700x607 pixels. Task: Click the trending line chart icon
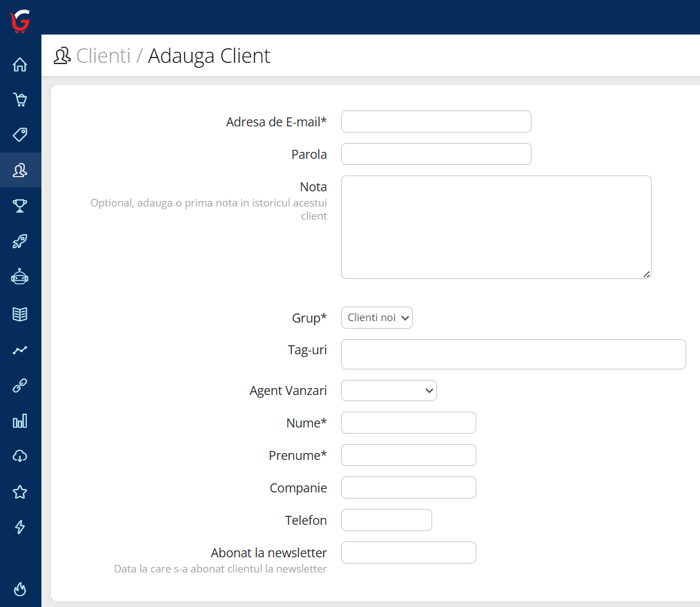[20, 349]
